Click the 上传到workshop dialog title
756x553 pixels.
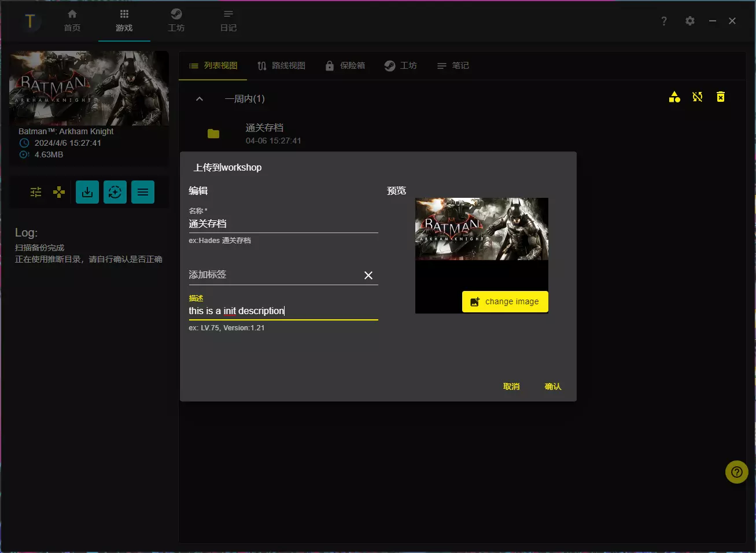click(227, 167)
